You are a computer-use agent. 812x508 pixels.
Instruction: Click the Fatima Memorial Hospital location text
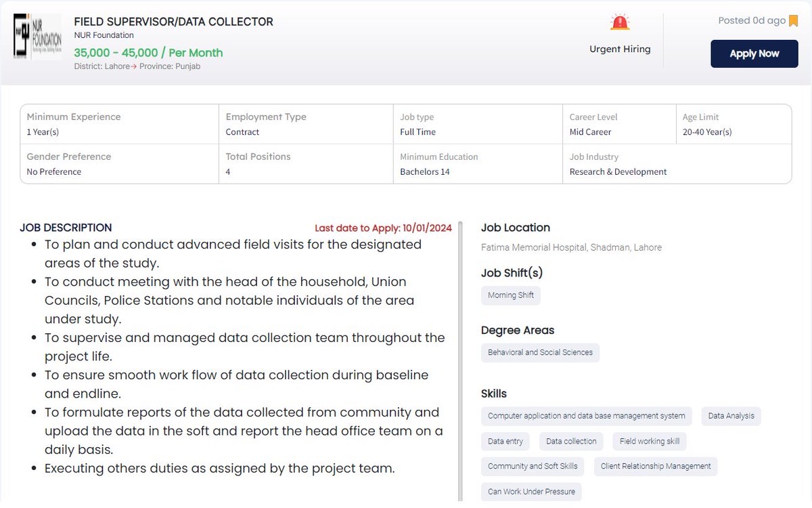(x=571, y=247)
